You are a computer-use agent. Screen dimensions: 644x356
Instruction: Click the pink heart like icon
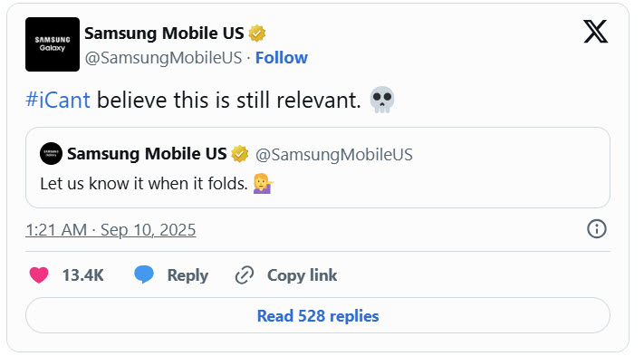[39, 274]
